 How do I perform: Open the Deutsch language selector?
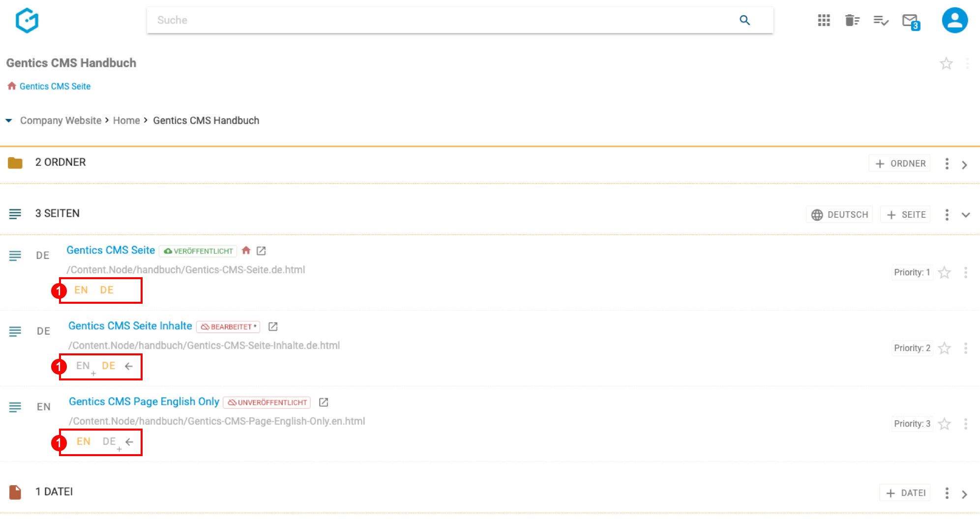[x=839, y=215]
